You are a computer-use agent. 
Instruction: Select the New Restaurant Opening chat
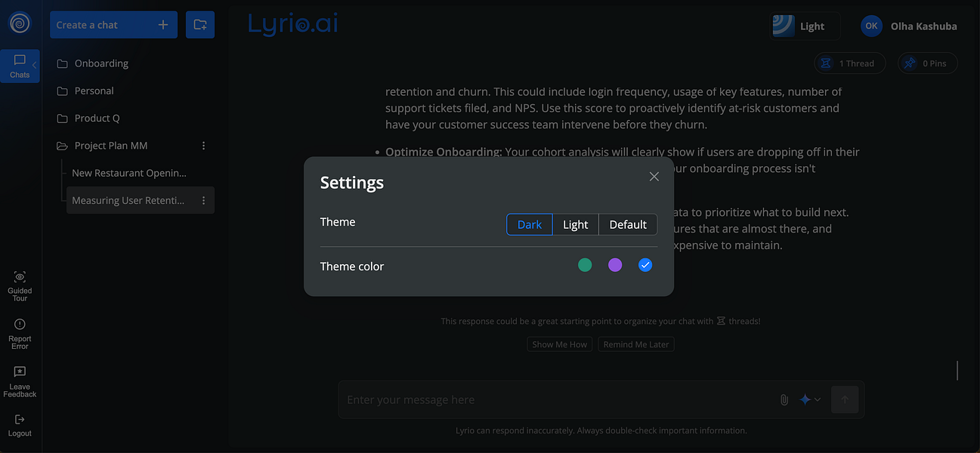(130, 172)
